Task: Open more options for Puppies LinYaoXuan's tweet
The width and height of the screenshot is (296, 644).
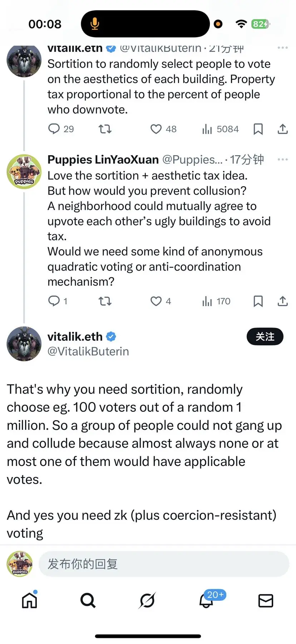Action: 282,159
